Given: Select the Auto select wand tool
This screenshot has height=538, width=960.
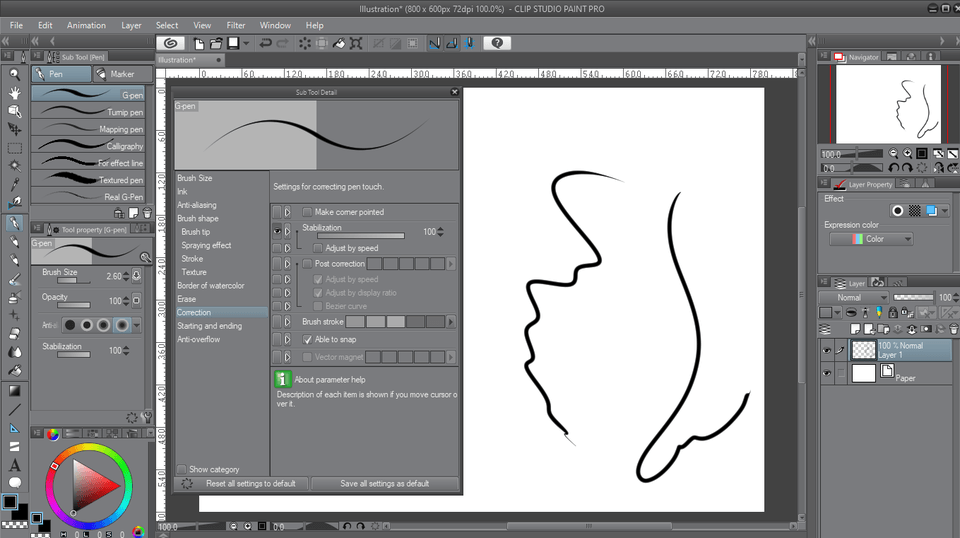Looking at the screenshot, I should pyautogui.click(x=15, y=166).
